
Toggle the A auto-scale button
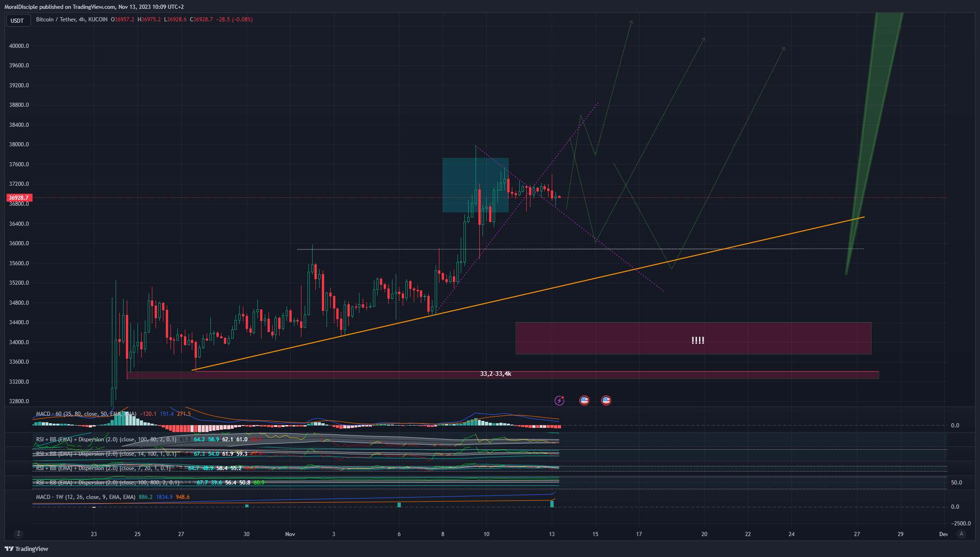click(x=961, y=534)
